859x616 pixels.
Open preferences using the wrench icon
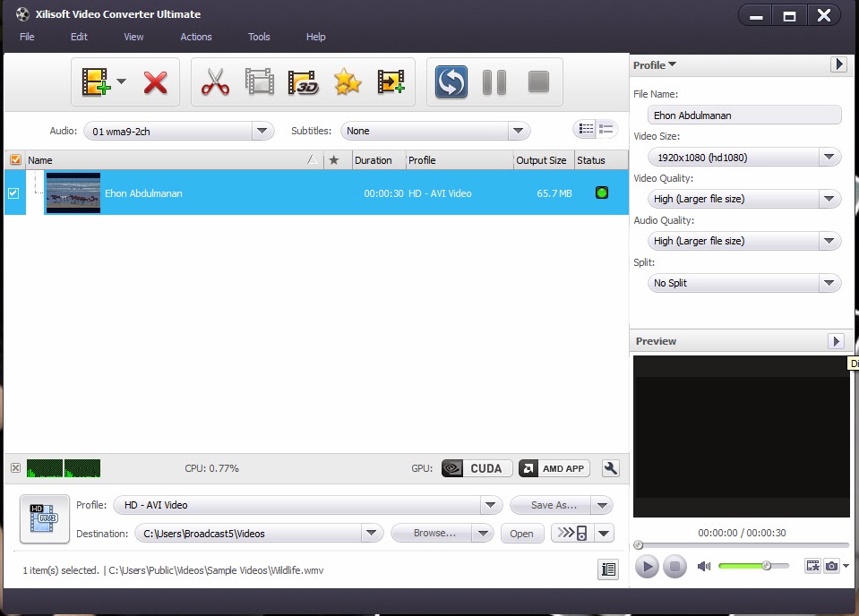tap(610, 467)
